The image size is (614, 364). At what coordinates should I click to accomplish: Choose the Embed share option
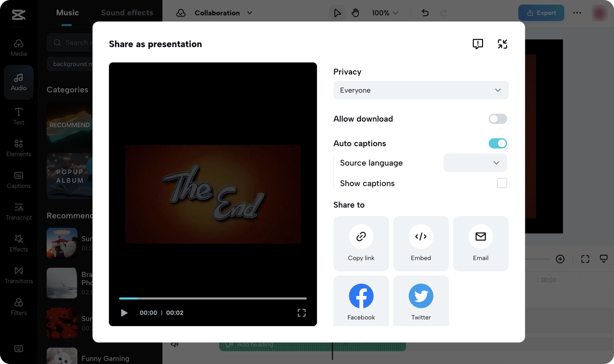pyautogui.click(x=421, y=244)
